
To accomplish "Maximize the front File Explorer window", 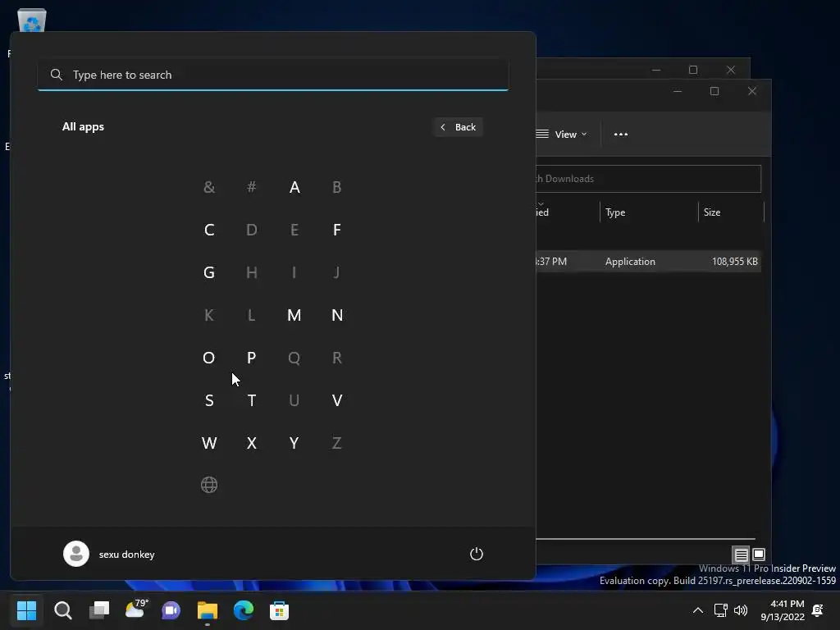I will pyautogui.click(x=714, y=91).
